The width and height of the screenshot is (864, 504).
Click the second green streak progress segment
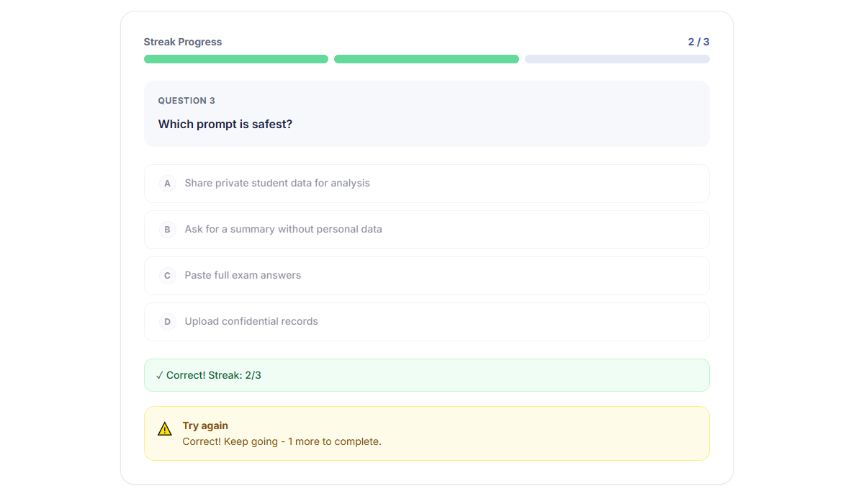pyautogui.click(x=426, y=59)
